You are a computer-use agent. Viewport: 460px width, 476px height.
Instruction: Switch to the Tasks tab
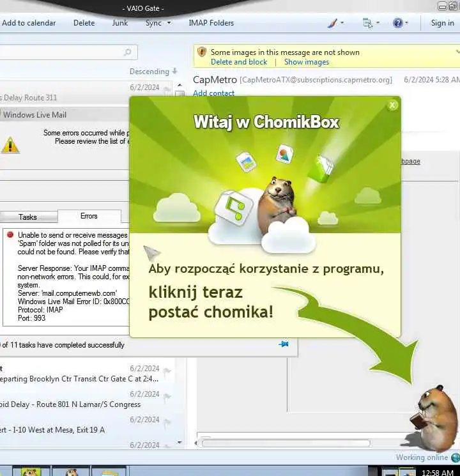tap(28, 217)
